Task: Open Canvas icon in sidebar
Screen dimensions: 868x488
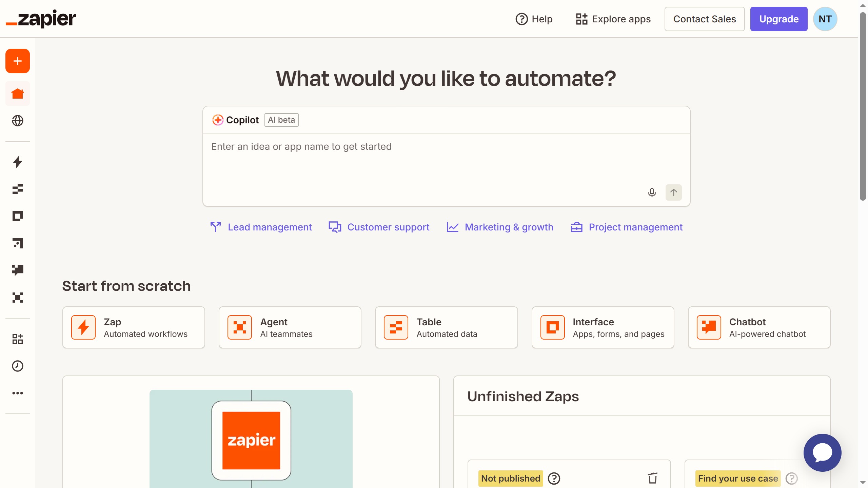Action: [18, 243]
